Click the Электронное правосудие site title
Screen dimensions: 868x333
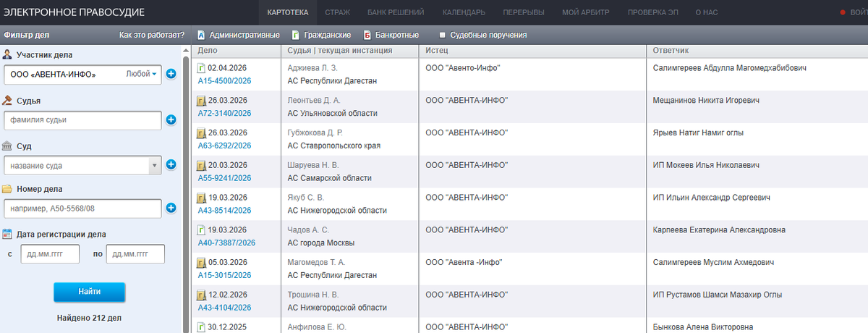[74, 13]
